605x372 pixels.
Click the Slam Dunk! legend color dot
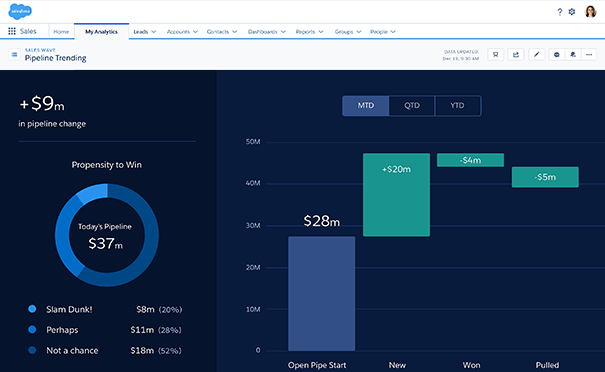point(32,309)
